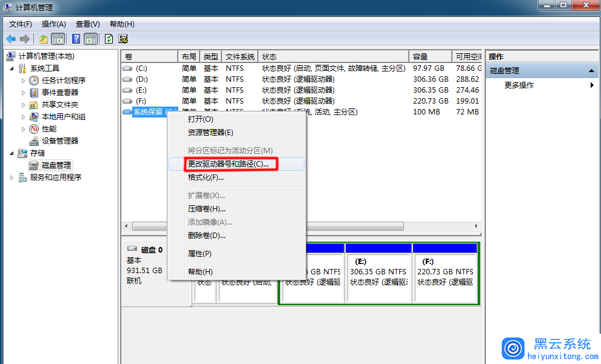Expand the 任务计划程序 node
This screenshot has height=364, width=601.
click(23, 81)
